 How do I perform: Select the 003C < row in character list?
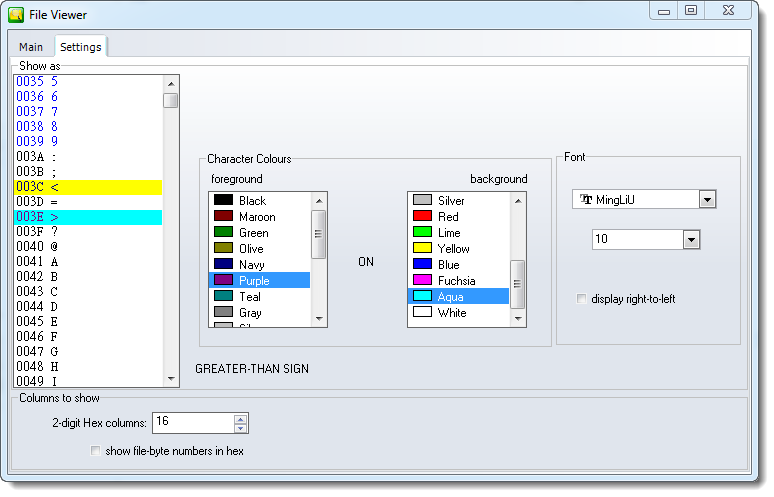pyautogui.click(x=88, y=187)
